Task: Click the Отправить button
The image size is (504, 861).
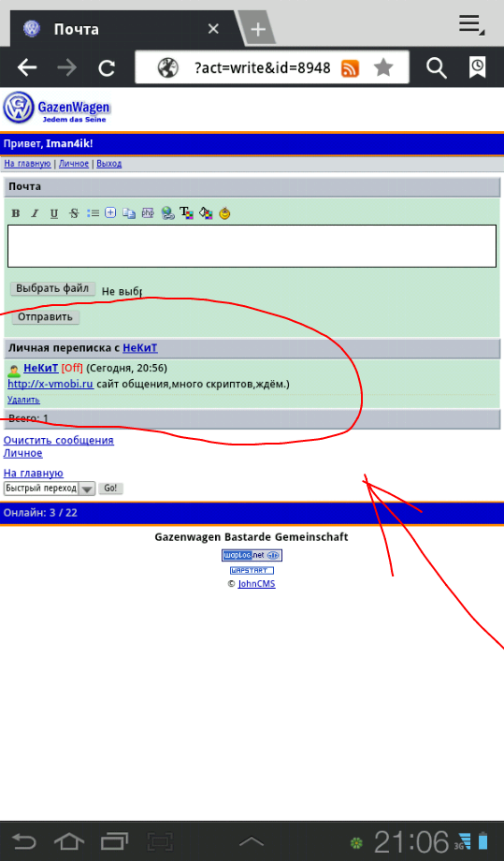Action: coord(46,317)
